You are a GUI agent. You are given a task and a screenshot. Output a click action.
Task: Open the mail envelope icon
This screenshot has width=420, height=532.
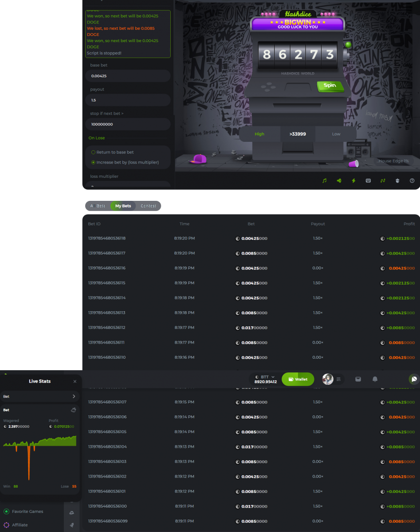(x=358, y=379)
